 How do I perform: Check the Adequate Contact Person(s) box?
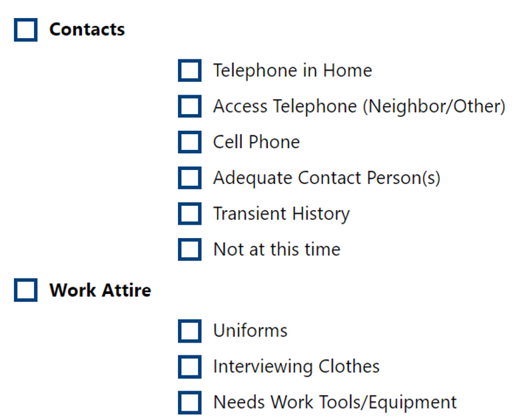click(x=190, y=178)
